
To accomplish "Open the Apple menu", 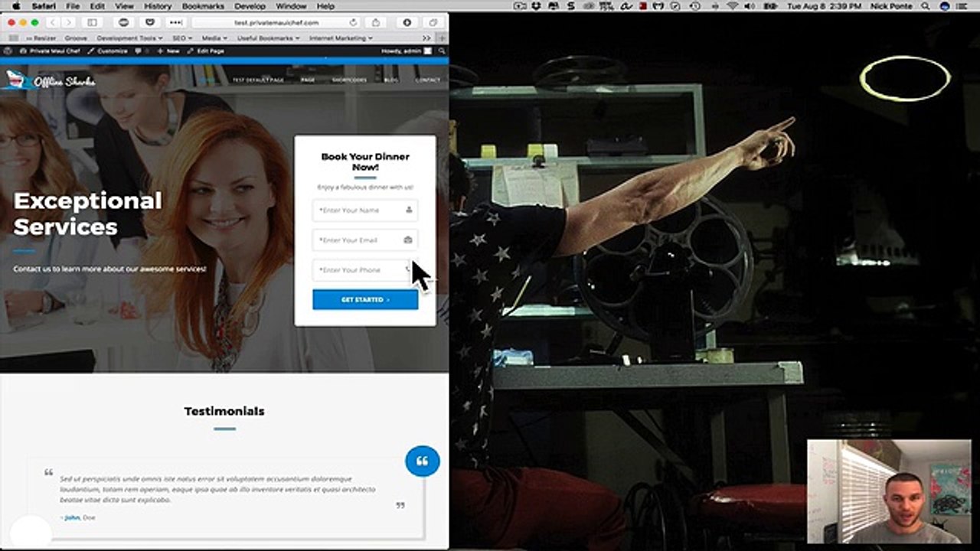I will tap(17, 6).
